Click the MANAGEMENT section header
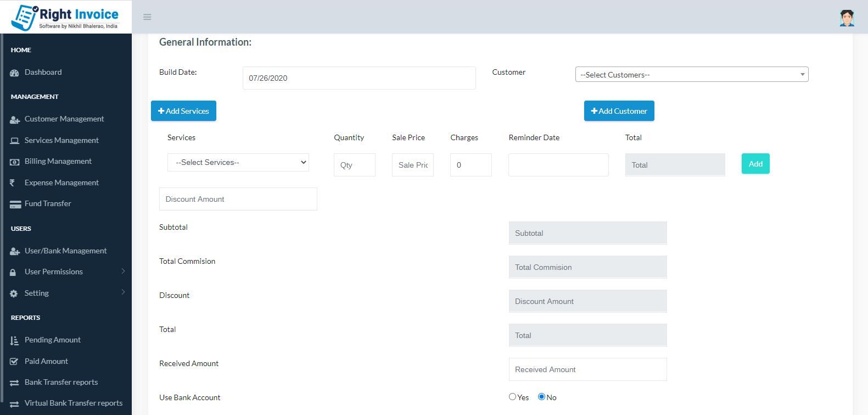The image size is (868, 415). [x=35, y=97]
